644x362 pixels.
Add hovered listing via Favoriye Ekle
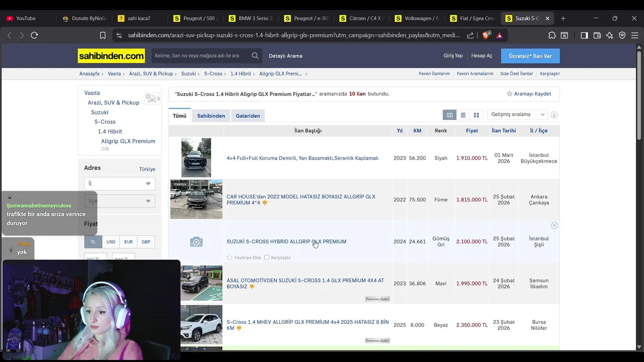click(x=244, y=257)
